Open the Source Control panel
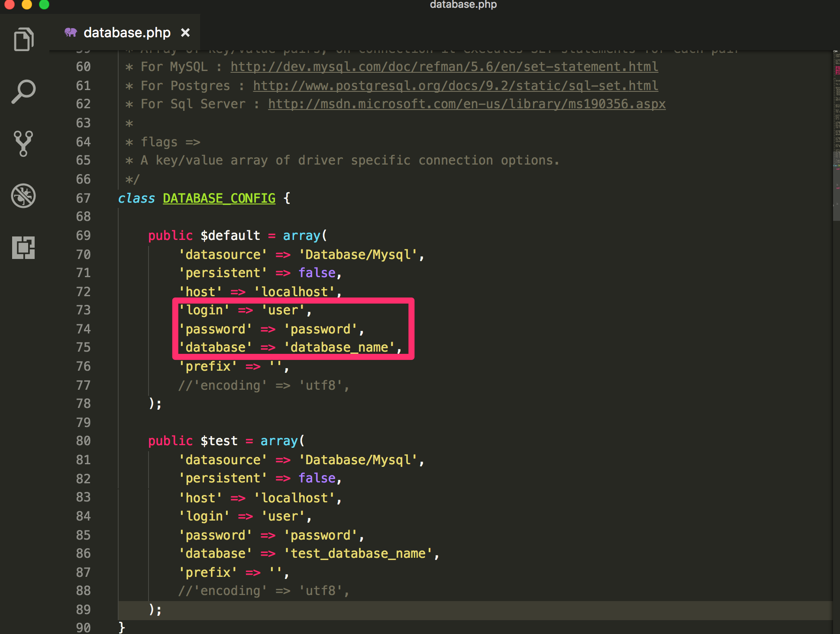 (23, 144)
